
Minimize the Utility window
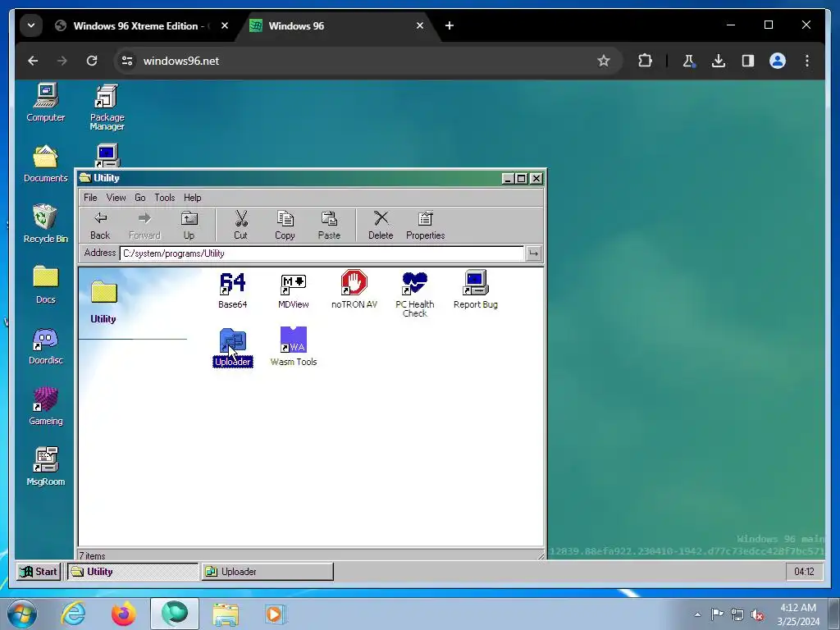click(x=508, y=178)
